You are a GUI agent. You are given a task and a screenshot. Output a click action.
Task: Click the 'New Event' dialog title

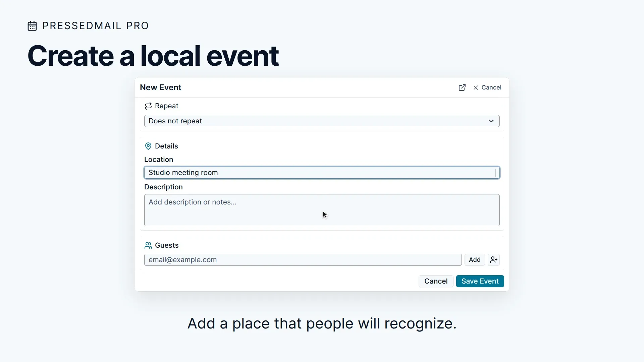point(160,87)
